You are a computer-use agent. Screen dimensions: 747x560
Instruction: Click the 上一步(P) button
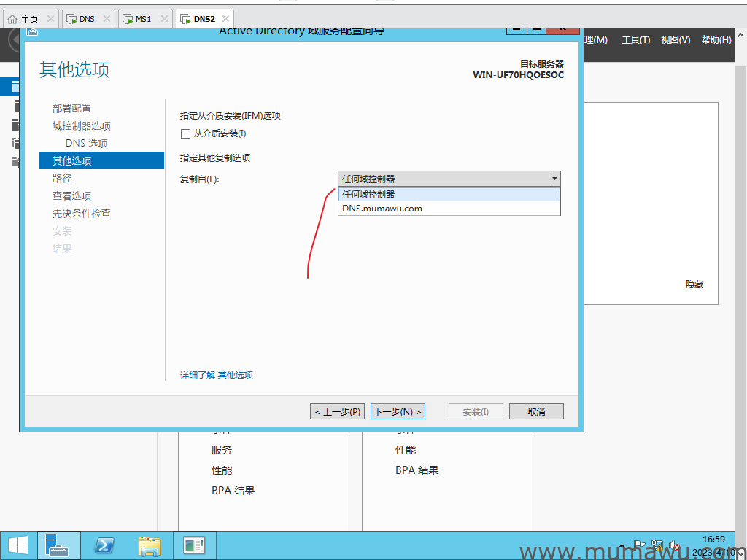pos(337,412)
